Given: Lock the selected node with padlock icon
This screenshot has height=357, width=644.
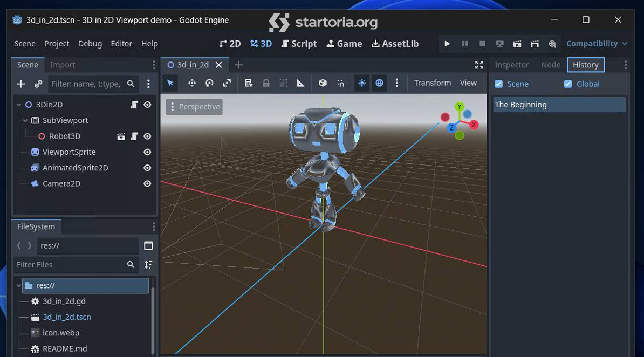Looking at the screenshot, I should (266, 83).
